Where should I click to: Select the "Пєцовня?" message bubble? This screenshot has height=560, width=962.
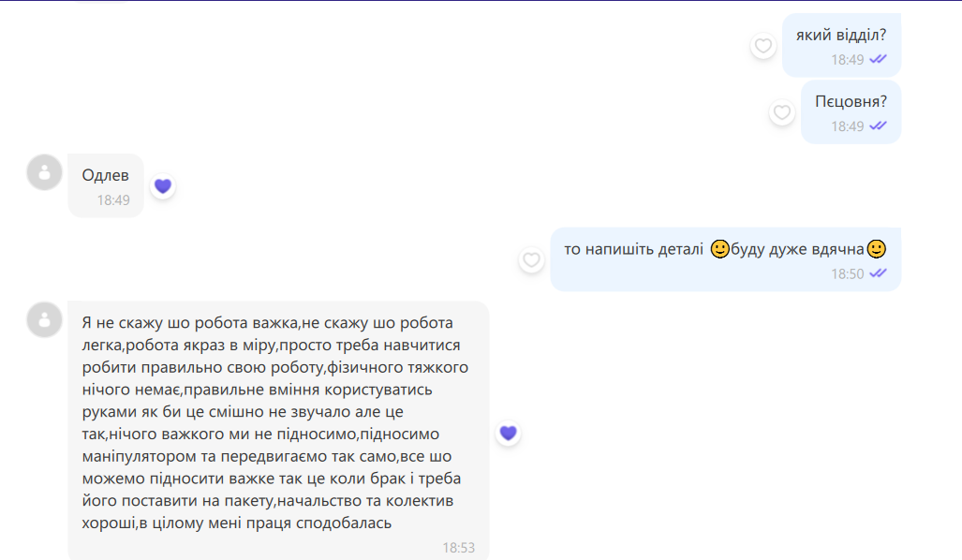[851, 101]
